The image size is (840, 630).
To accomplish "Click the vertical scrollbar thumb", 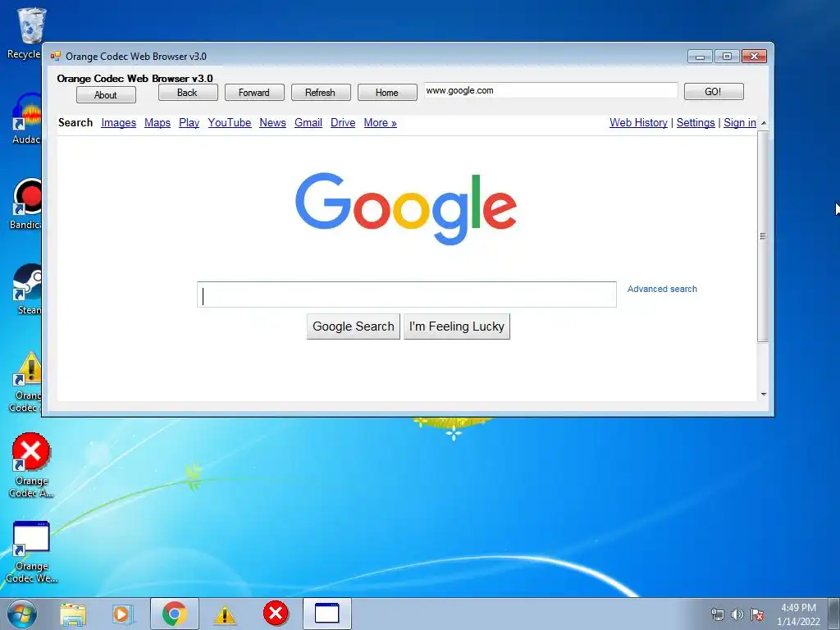I will 764,235.
